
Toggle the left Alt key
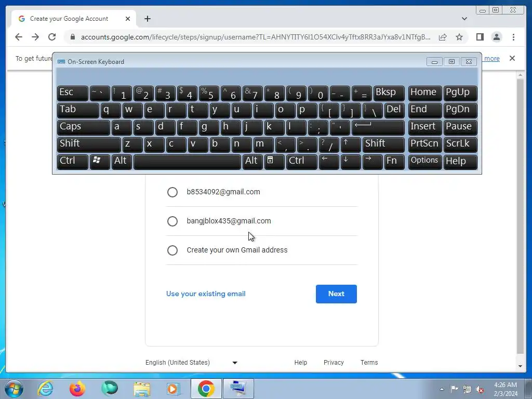pos(122,162)
